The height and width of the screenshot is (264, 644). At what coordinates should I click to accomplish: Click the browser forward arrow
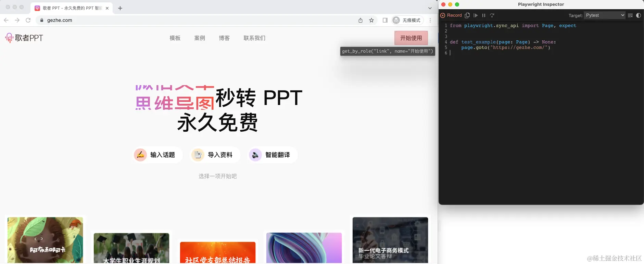tap(17, 20)
